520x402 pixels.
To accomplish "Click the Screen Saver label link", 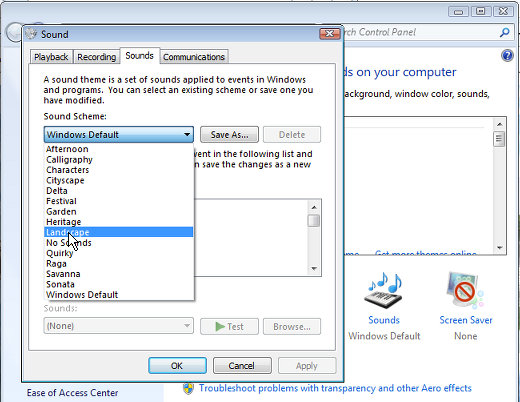I will (x=466, y=320).
